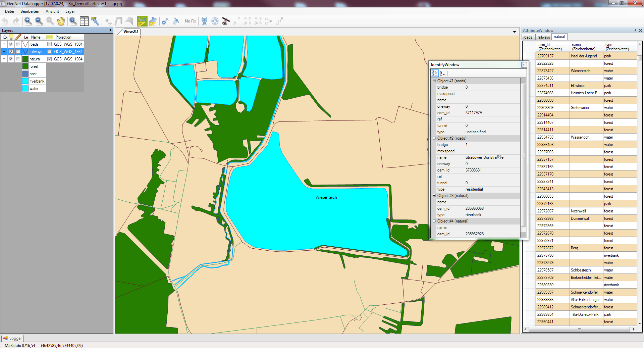Click the AttributeWindow vertical scrollbar
The image size is (644, 349).
(640, 183)
